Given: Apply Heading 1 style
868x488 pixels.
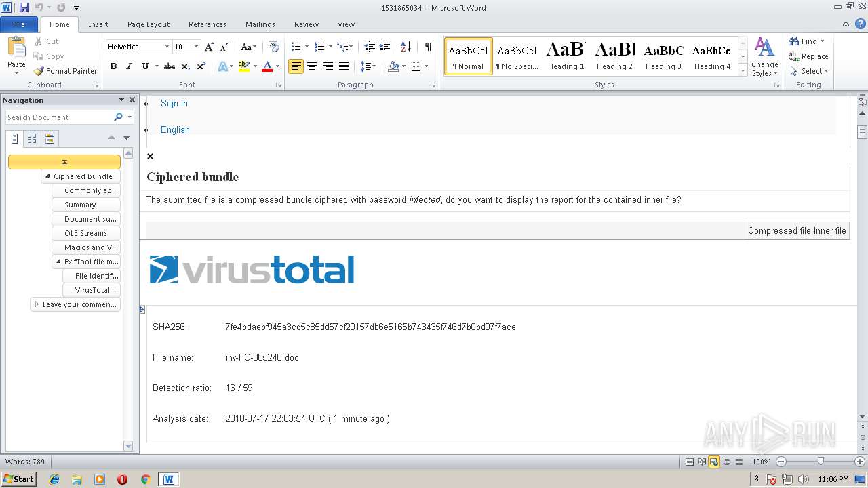Looking at the screenshot, I should click(566, 56).
